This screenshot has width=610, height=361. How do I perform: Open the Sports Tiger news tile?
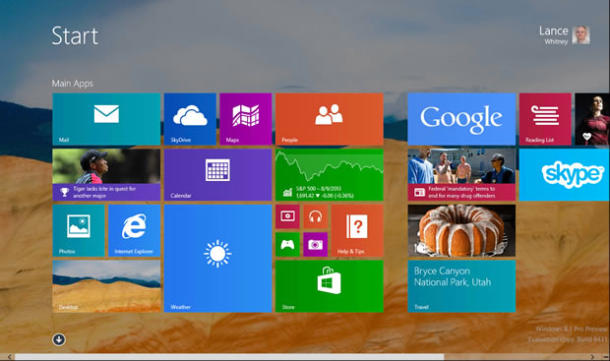pos(106,175)
